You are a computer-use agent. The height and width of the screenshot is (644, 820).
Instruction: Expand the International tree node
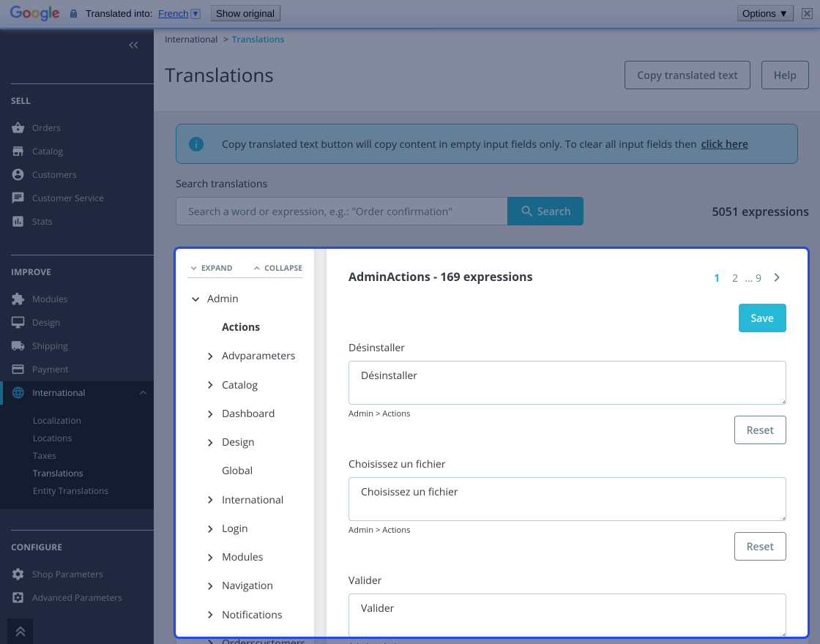(x=210, y=500)
